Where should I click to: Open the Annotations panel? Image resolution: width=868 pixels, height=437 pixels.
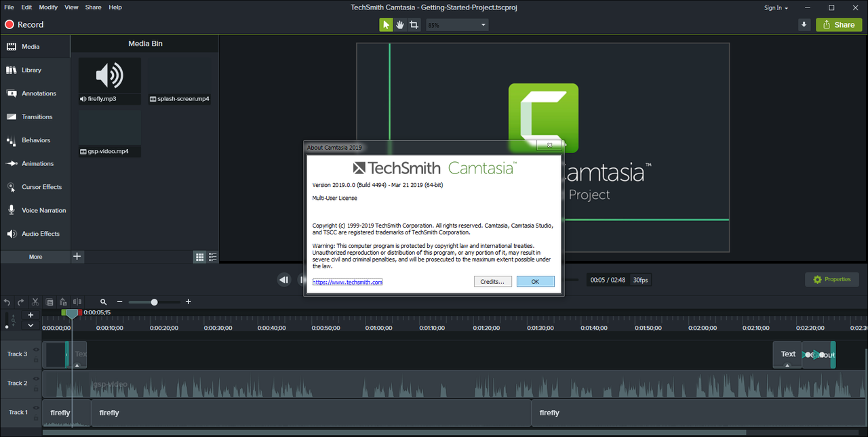(x=35, y=93)
